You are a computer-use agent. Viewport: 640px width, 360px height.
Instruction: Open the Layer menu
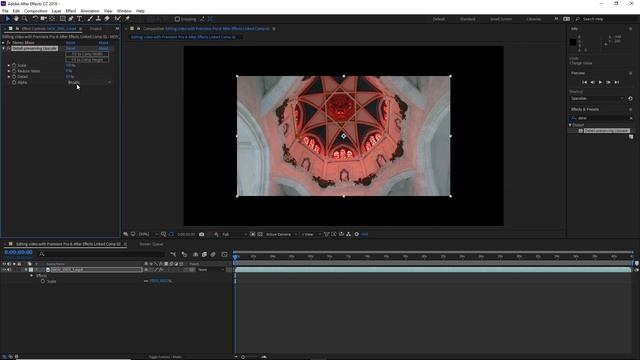coord(56,11)
